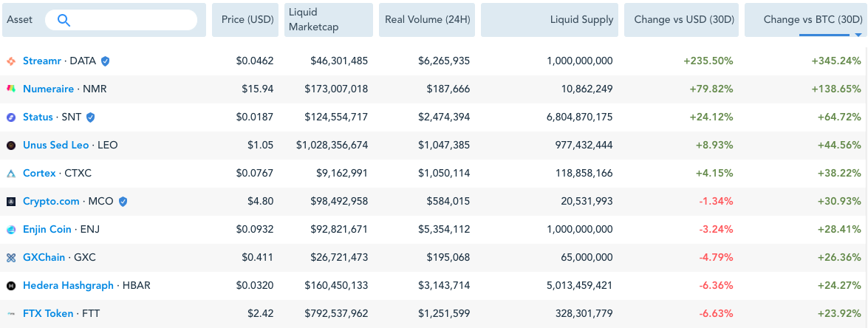Image resolution: width=868 pixels, height=328 pixels.
Task: Select BTC change +138.65%
Action: (836, 89)
